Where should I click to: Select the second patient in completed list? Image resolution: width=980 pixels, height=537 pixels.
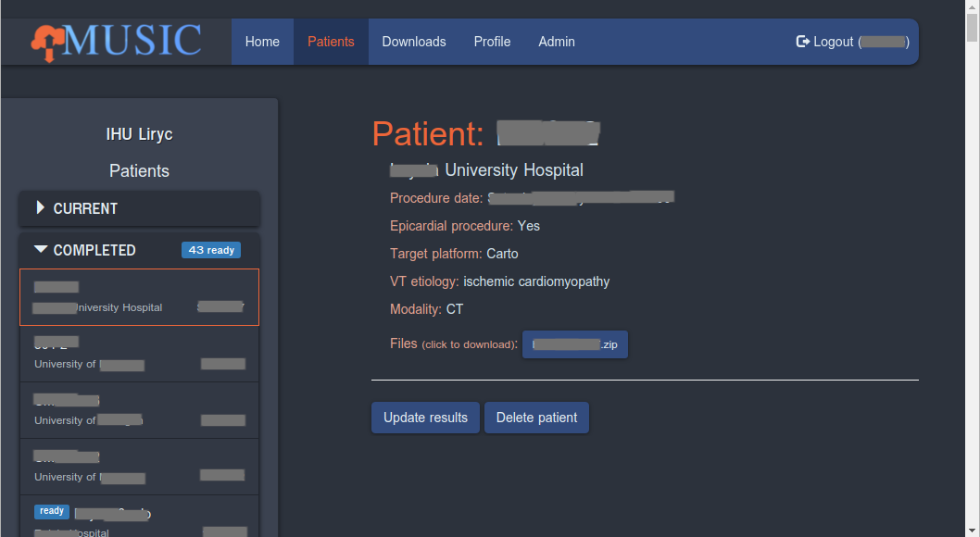[139, 354]
